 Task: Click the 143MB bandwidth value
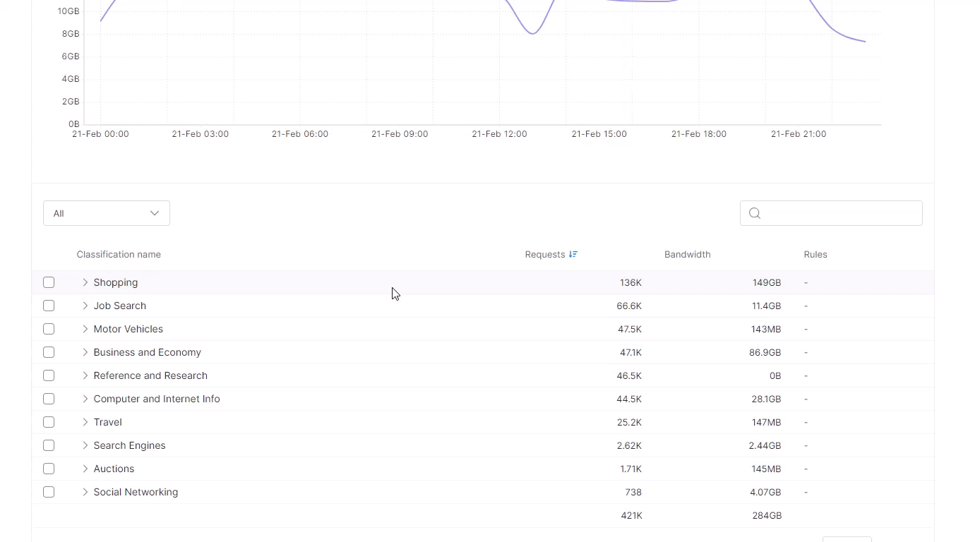(766, 329)
